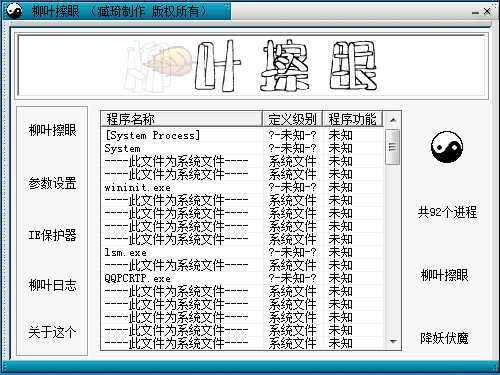Click ?-未知-? level of lsm.exe row
This screenshot has width=500, height=375.
point(293,252)
